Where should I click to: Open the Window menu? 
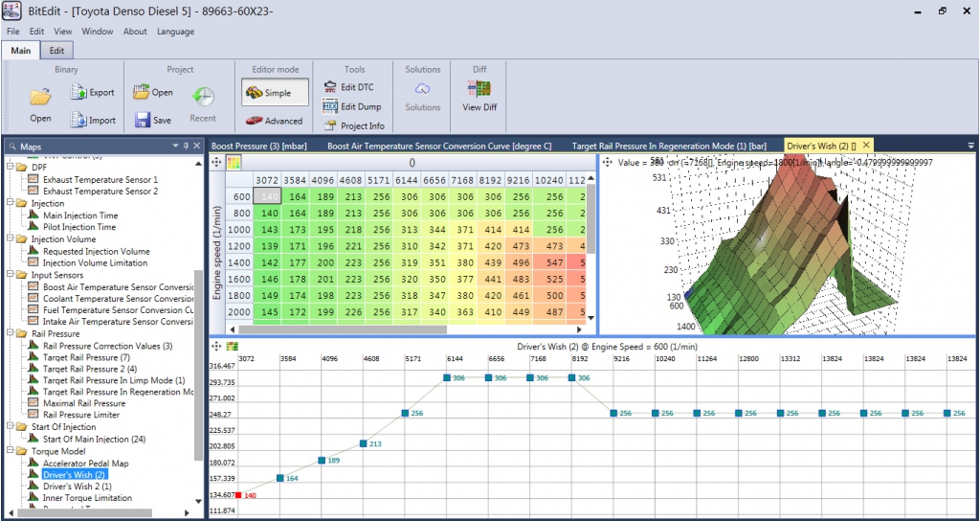click(x=98, y=32)
